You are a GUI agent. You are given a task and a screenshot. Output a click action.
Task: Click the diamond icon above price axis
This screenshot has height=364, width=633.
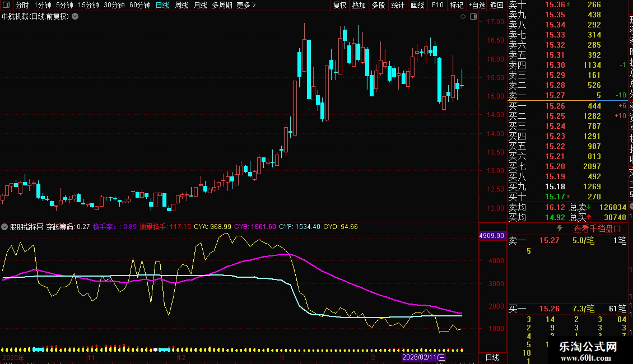pyautogui.click(x=463, y=17)
